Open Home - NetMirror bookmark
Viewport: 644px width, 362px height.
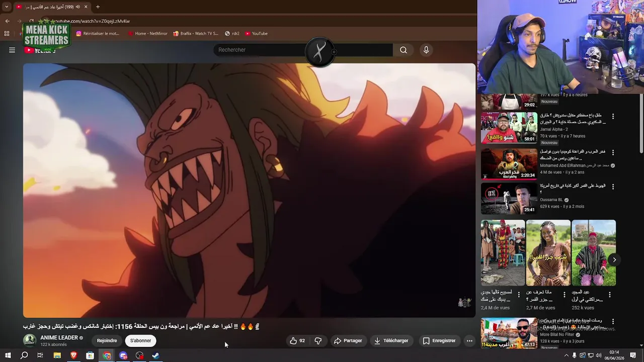pos(147,34)
